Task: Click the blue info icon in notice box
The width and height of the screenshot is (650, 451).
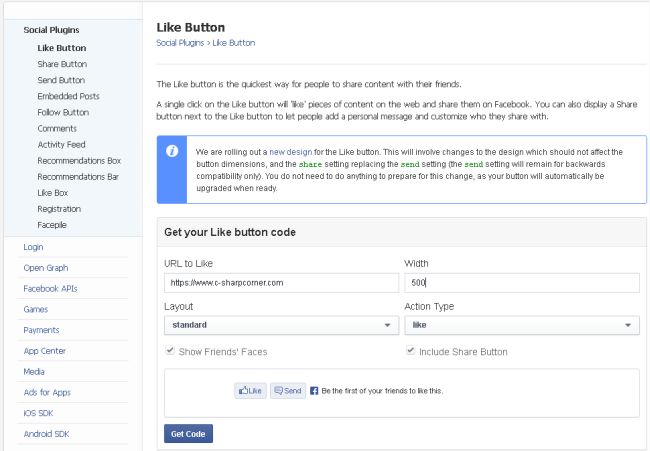Action: point(172,151)
